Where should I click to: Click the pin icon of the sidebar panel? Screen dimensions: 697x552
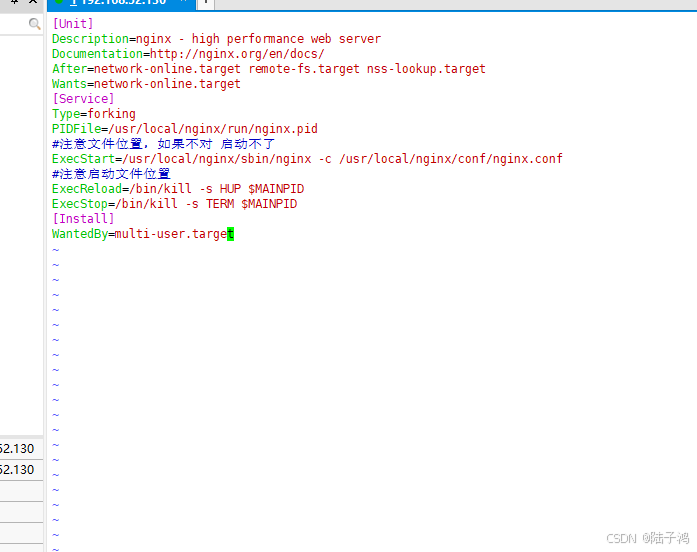14,2
